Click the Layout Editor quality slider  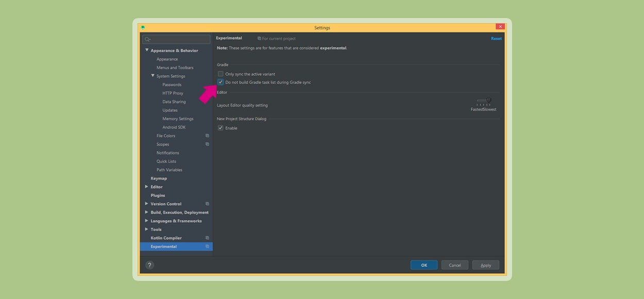click(484, 101)
